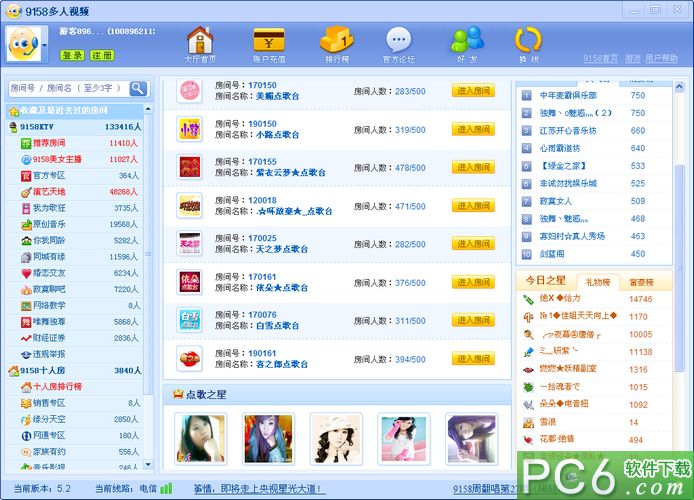Enter room 170150 美媚点歌台
The height and width of the screenshot is (500, 694).
tap(473, 91)
